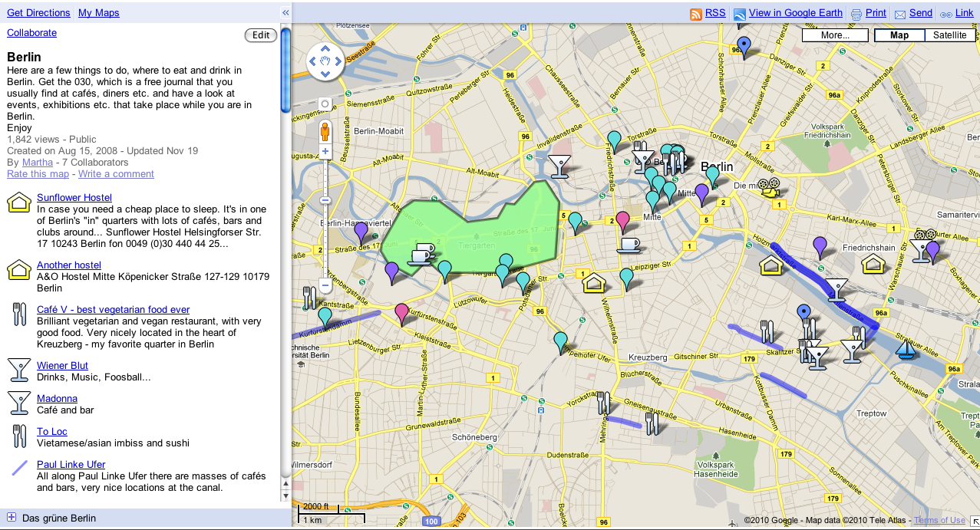Open Get Directions
Image resolution: width=980 pixels, height=530 pixels.
click(x=38, y=13)
